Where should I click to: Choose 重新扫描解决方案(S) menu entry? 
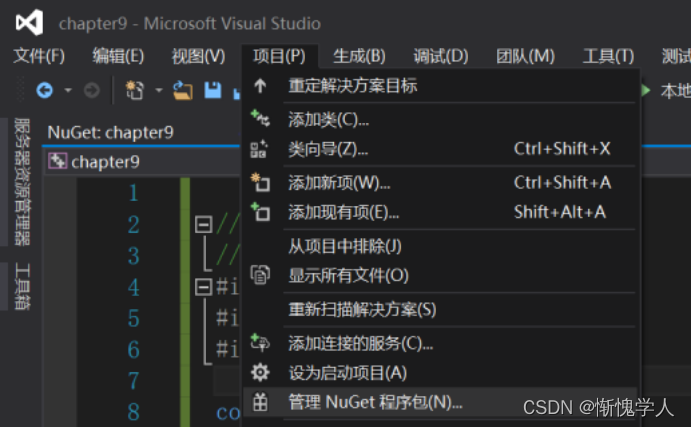tap(440, 309)
